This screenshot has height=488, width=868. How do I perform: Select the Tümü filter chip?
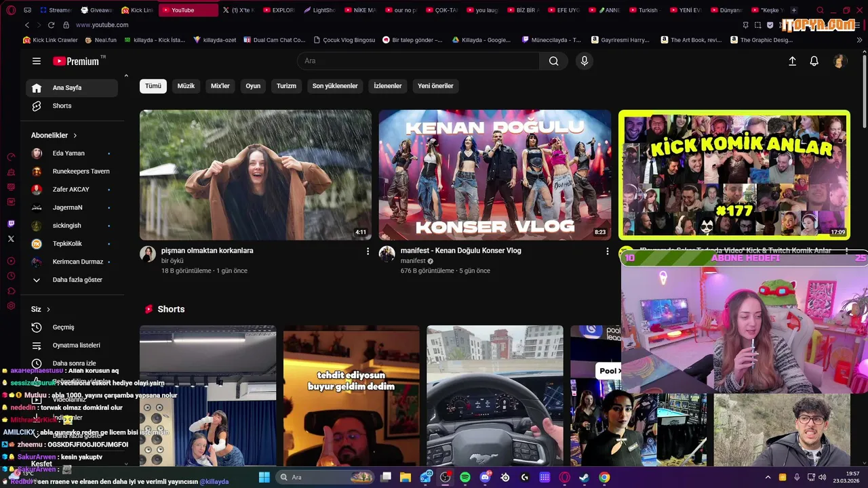pyautogui.click(x=153, y=86)
